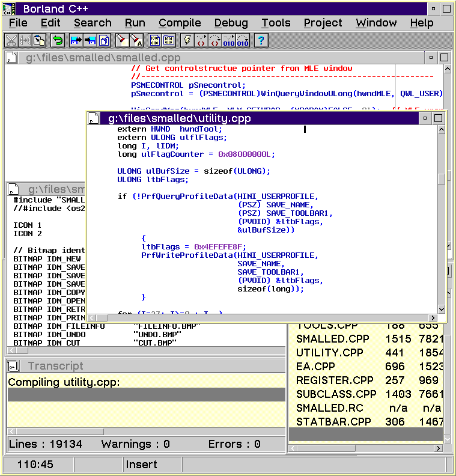This screenshot has width=456, height=476.
Task: Click the 'Warnings : 0' status text
Action: (135, 444)
